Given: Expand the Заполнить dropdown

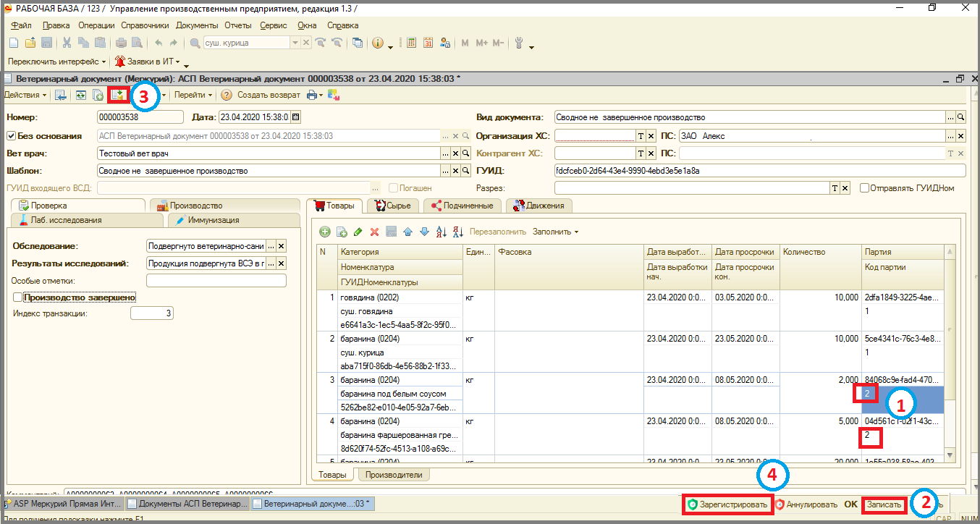Looking at the screenshot, I should pyautogui.click(x=556, y=232).
